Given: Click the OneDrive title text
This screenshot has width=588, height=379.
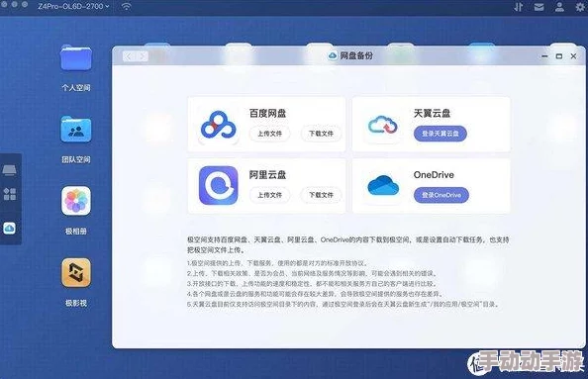Looking at the screenshot, I should (x=434, y=175).
